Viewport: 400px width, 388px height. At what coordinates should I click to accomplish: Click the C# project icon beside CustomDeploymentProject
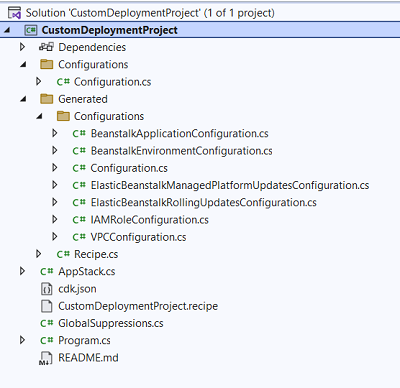pos(31,30)
